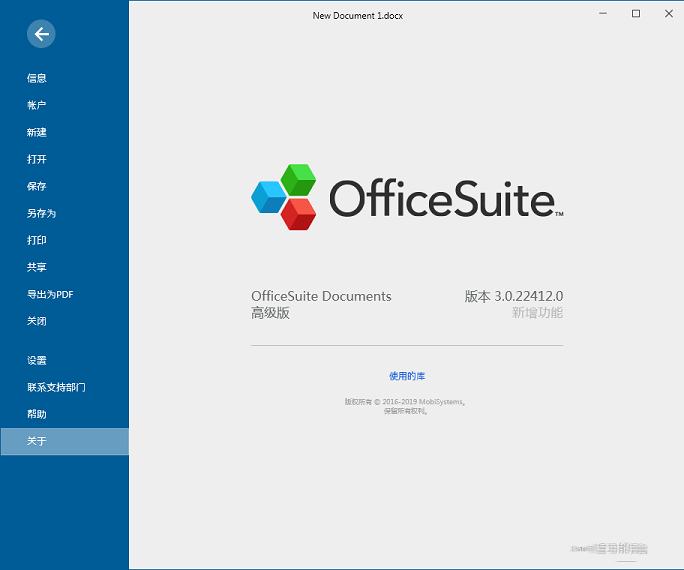Click 打开 in the sidebar
684x570 pixels.
click(37, 159)
